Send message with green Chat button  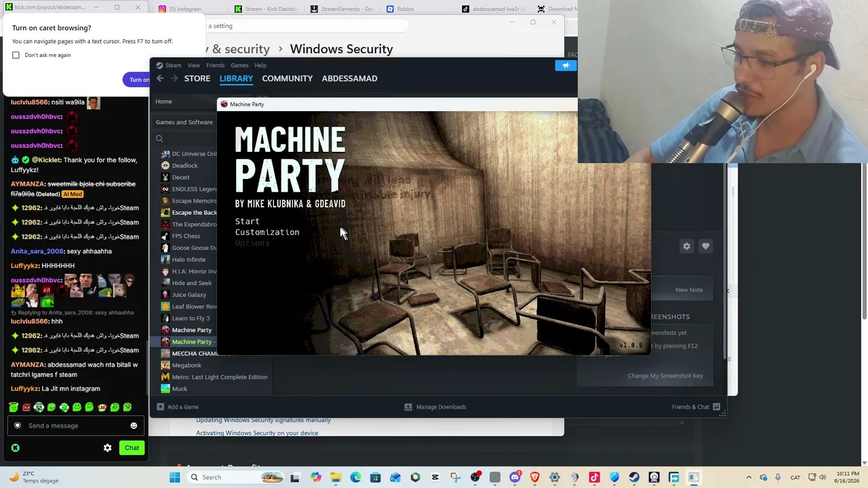[132, 448]
